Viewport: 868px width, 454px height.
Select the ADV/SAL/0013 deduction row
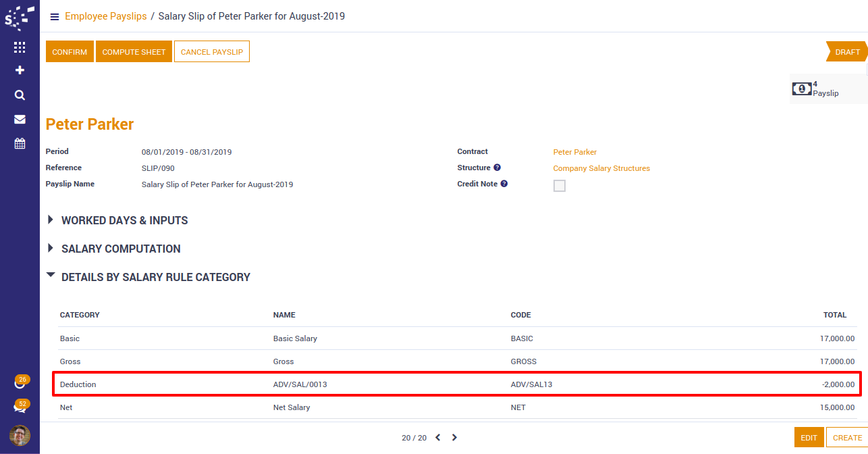tap(457, 384)
